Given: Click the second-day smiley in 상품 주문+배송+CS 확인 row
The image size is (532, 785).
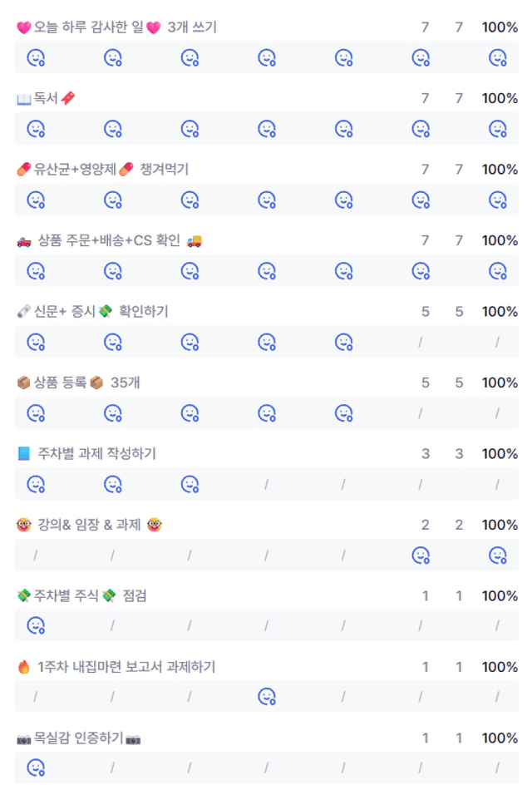Looking at the screenshot, I should tap(113, 271).
